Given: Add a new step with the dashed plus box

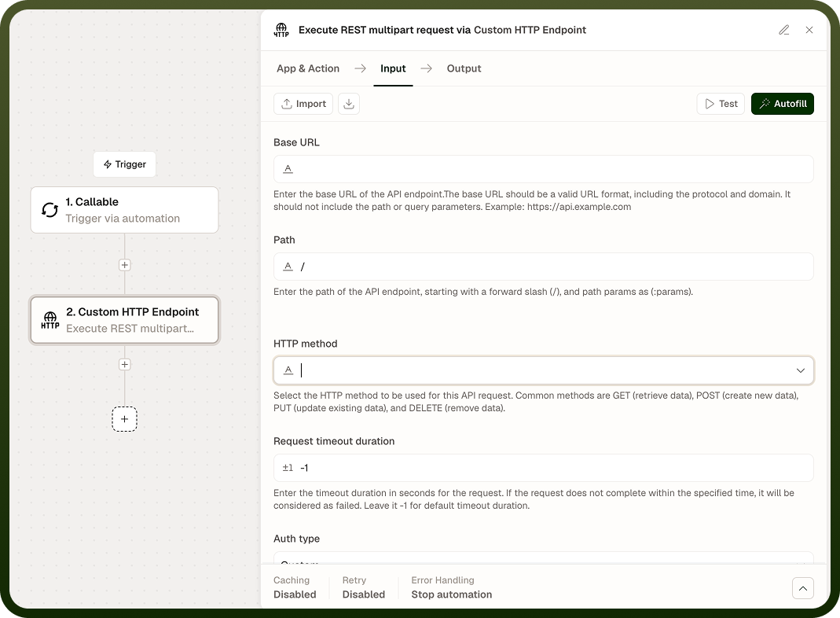Looking at the screenshot, I should 124,419.
